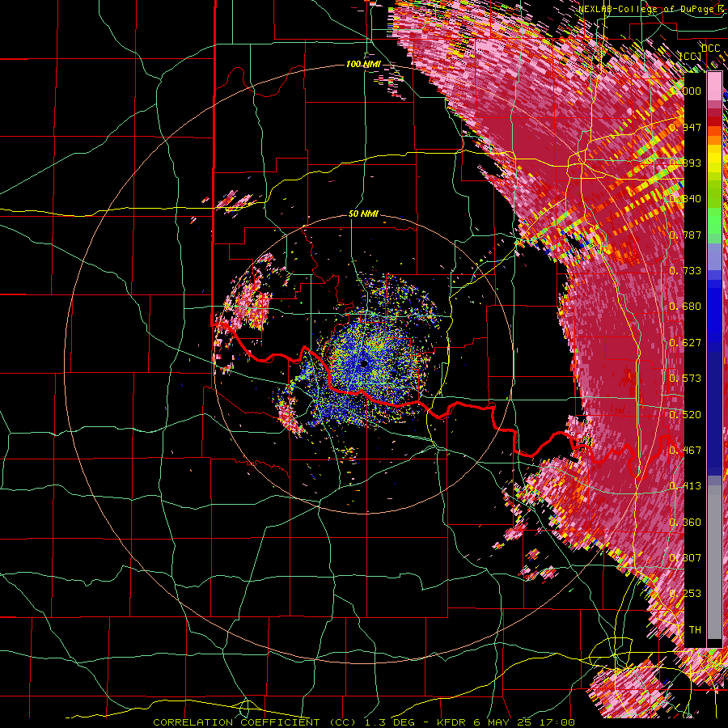Select the 0.307 legend value

coord(685,558)
